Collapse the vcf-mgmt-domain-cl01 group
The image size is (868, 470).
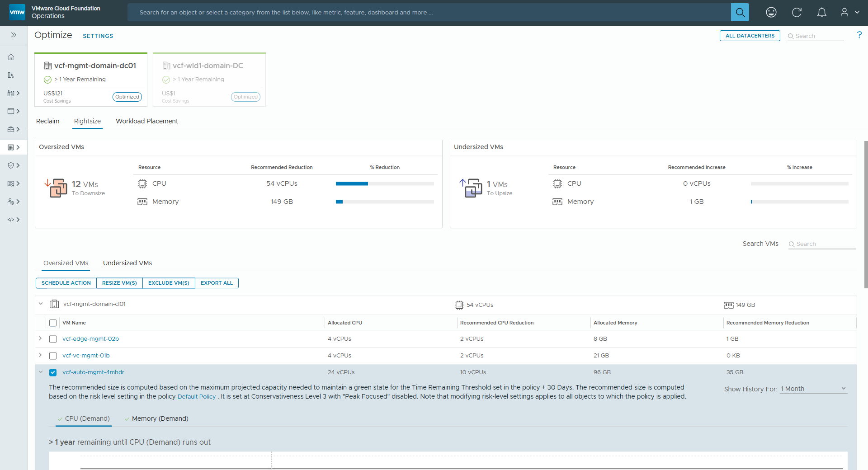[41, 304]
